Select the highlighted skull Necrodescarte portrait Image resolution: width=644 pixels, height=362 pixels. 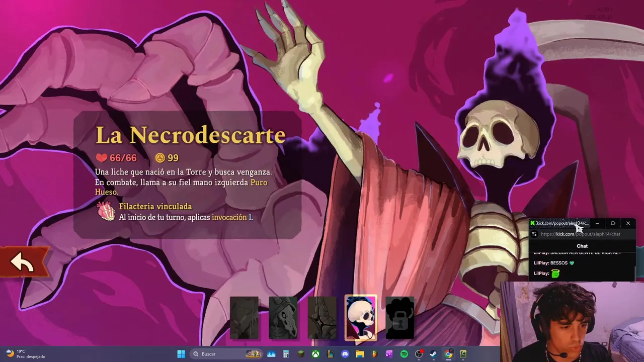[x=361, y=318]
